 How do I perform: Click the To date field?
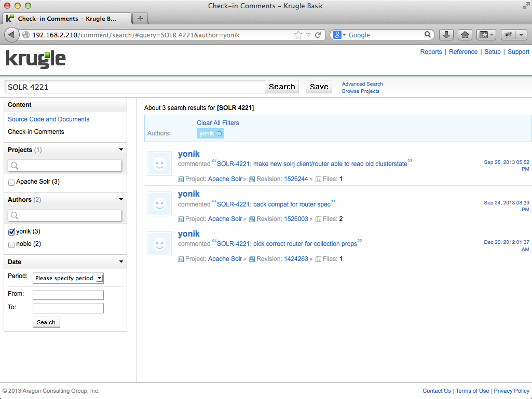(x=68, y=308)
